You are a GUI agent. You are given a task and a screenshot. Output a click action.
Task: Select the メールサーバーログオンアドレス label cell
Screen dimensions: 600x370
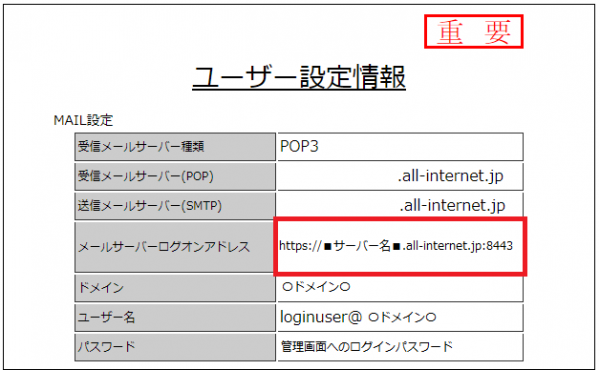tap(175, 247)
